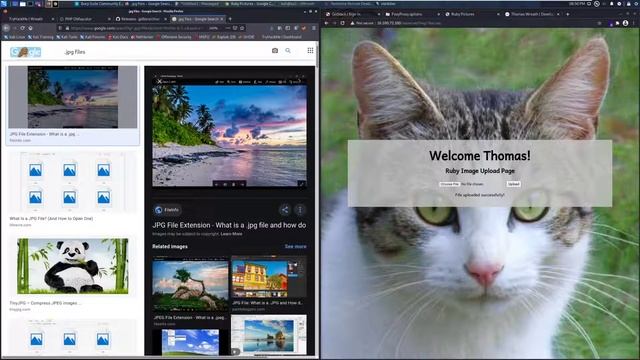Switch to the Releases GitHub tab
Screen dimensions: 640x360
point(140,19)
